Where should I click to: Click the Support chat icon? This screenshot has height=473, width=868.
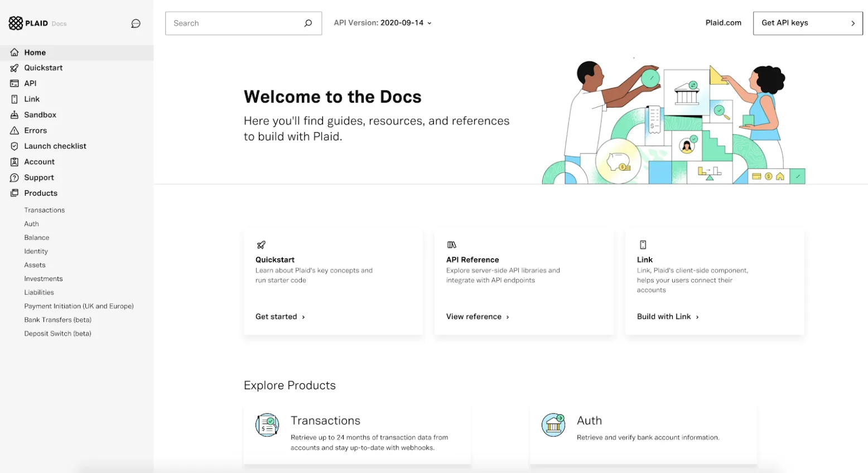15,177
